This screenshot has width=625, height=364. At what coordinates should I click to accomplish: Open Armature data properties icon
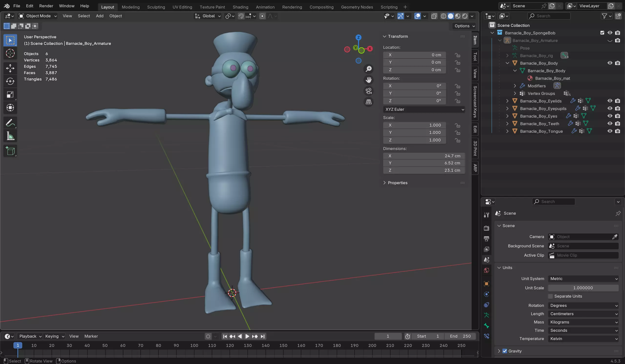(x=486, y=315)
